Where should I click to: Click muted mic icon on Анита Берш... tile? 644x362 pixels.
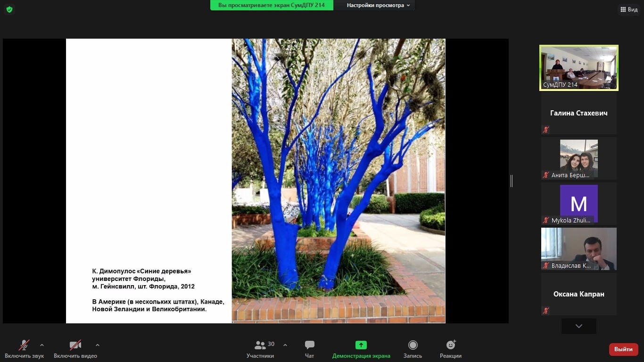click(x=546, y=175)
